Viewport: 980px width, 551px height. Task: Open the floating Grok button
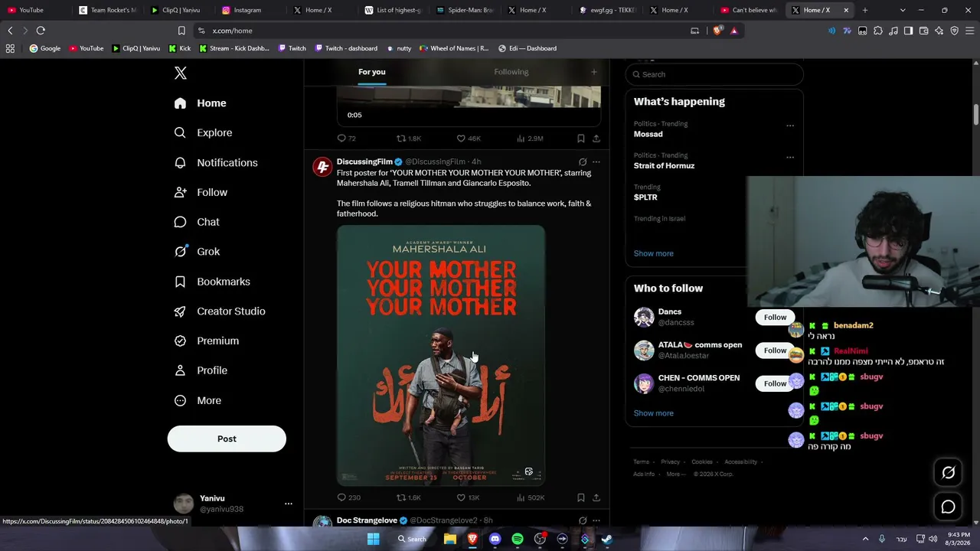coord(948,472)
